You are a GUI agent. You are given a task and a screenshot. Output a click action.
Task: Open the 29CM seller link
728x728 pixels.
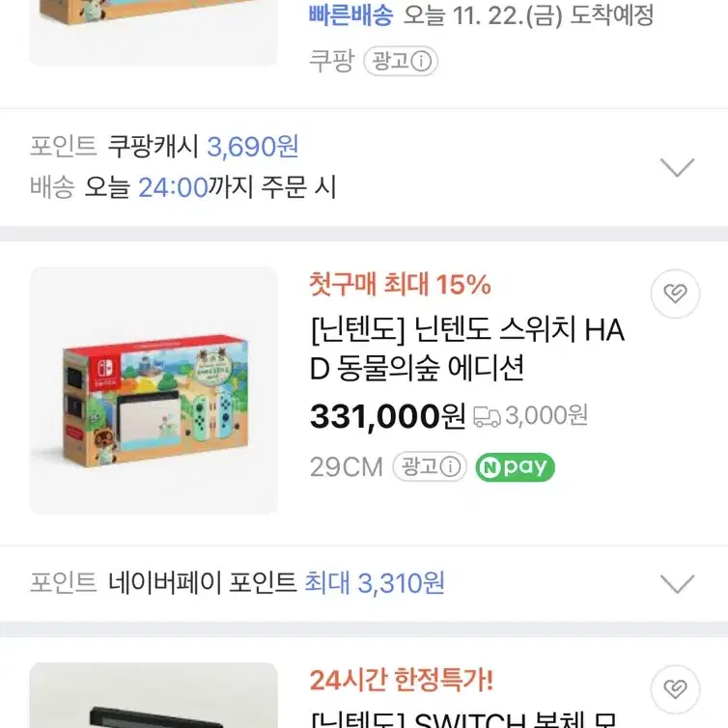[347, 466]
